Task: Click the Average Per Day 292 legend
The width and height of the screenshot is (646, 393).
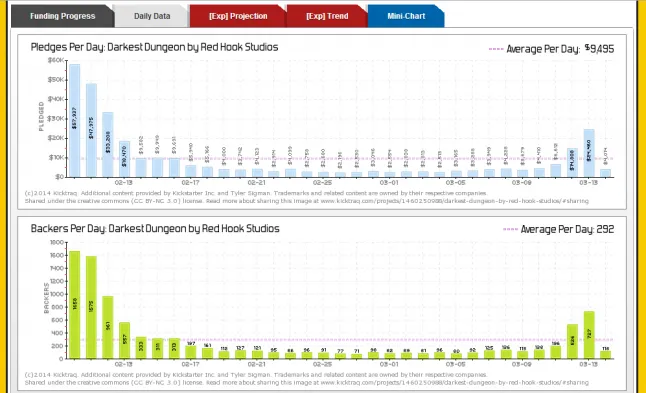Action: coord(559,229)
